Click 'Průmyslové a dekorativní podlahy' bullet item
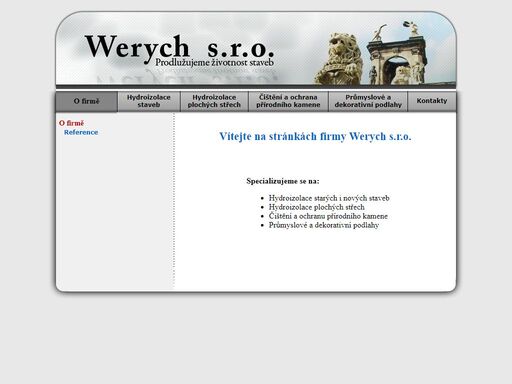The image size is (512, 384). 324,225
